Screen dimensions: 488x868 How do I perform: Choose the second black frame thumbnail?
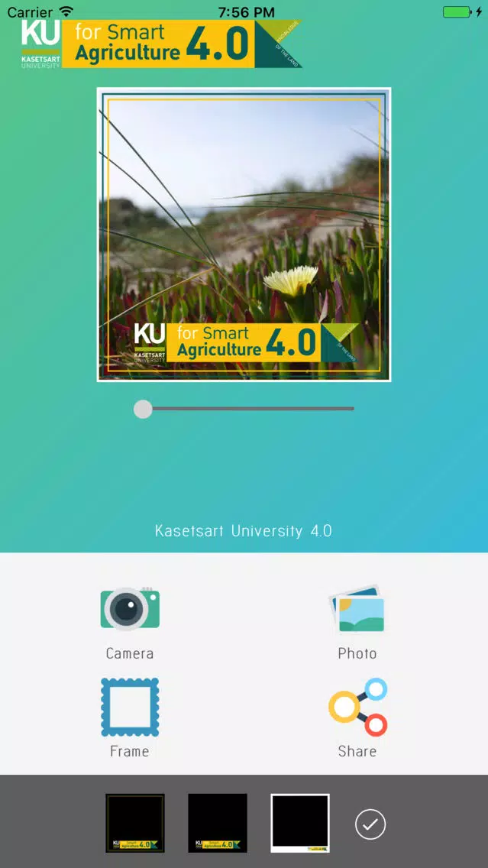point(218,823)
